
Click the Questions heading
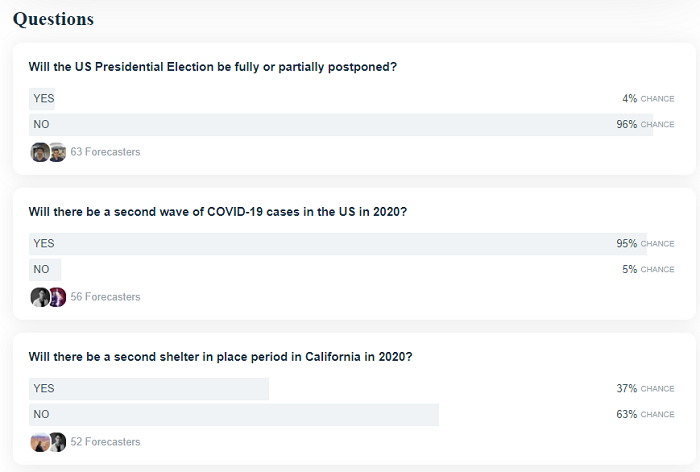(54, 19)
